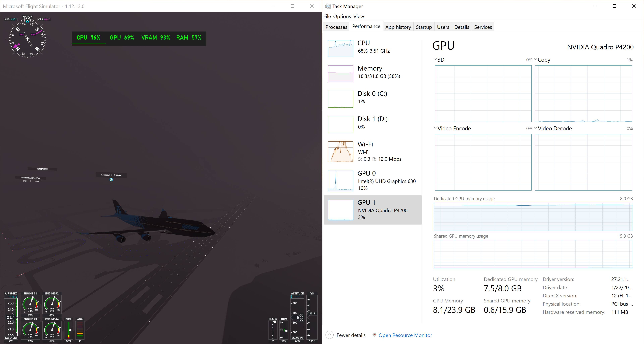Click the VRAM 93% overlay readout
The height and width of the screenshot is (344, 644).
point(156,38)
